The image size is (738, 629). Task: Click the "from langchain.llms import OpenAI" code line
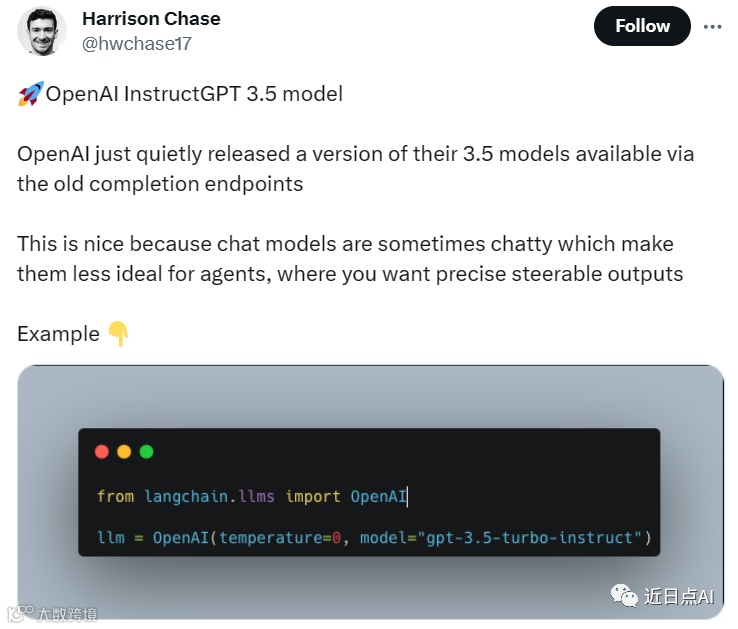[x=252, y=497]
